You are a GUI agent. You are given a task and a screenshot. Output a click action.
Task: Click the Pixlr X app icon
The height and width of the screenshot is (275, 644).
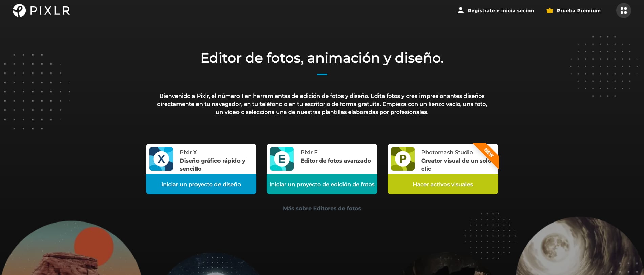click(x=161, y=159)
